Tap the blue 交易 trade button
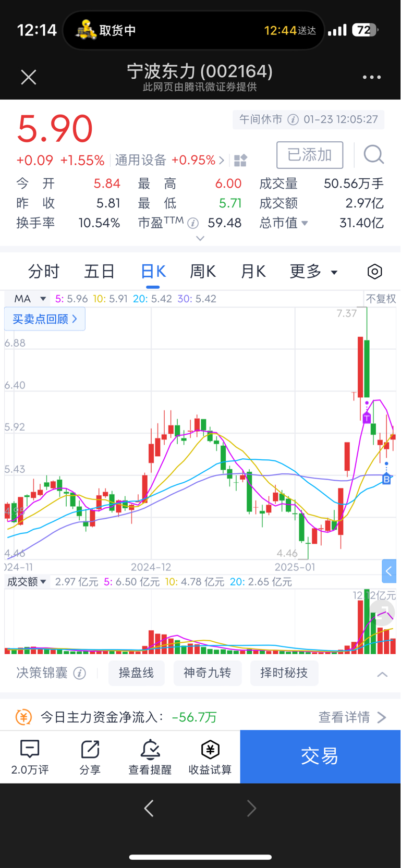Image resolution: width=401 pixels, height=868 pixels. point(320,756)
